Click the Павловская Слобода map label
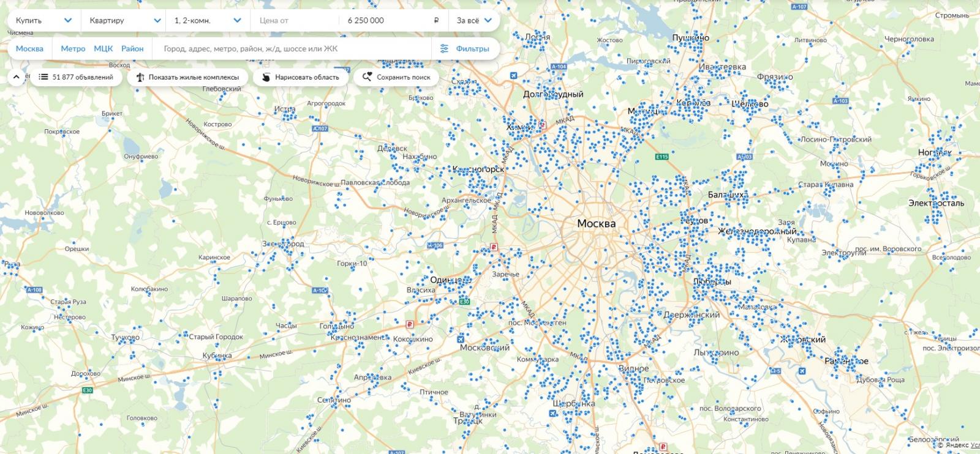 [x=375, y=182]
